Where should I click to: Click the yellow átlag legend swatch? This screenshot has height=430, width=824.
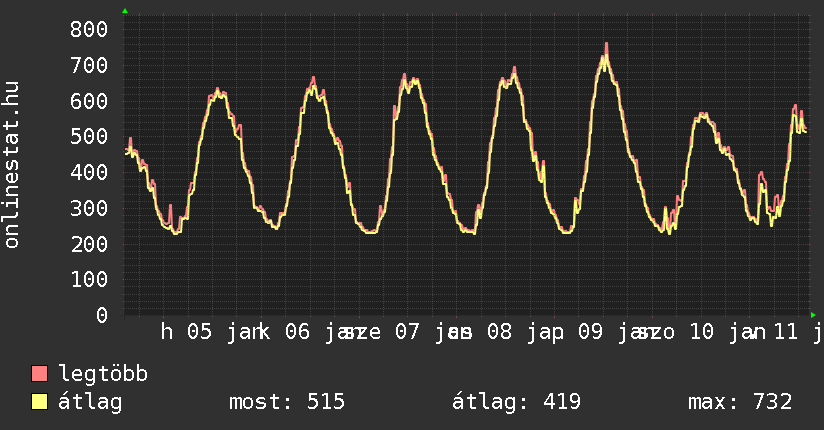pos(40,402)
